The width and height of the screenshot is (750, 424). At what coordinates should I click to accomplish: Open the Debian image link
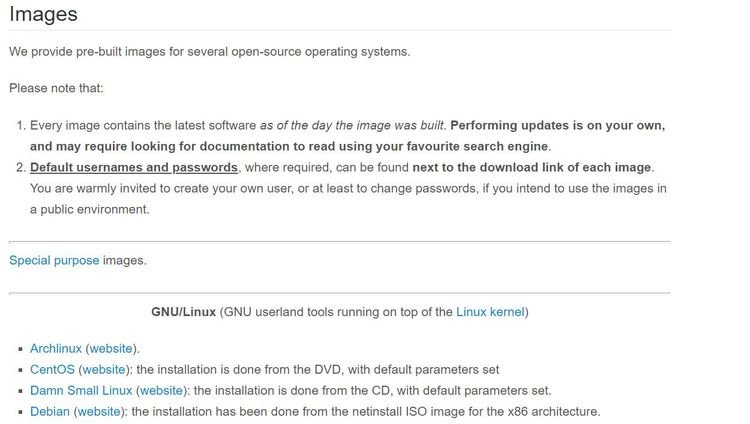tap(50, 412)
